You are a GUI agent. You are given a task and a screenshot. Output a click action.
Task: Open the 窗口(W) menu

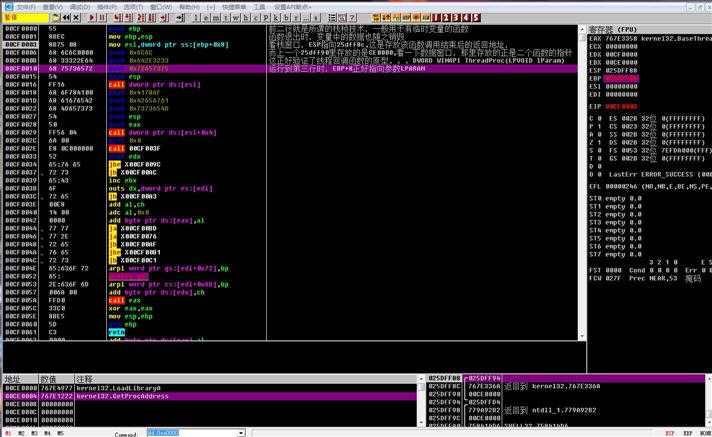pyautogui.click(x=161, y=7)
